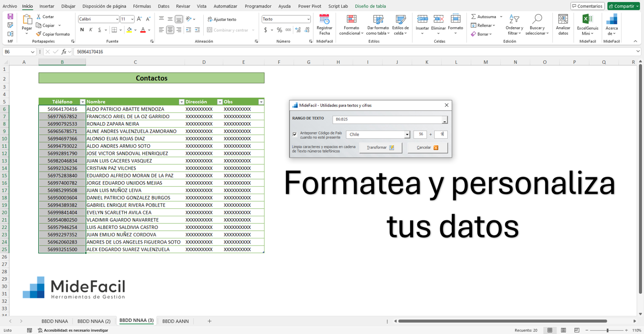Viewport: 644px width, 334px height.
Task: Open the Diseño de tabla tab
Action: click(370, 6)
